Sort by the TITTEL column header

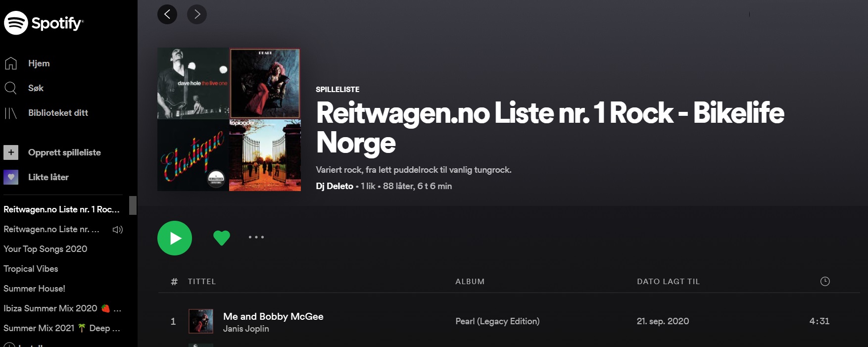[202, 281]
